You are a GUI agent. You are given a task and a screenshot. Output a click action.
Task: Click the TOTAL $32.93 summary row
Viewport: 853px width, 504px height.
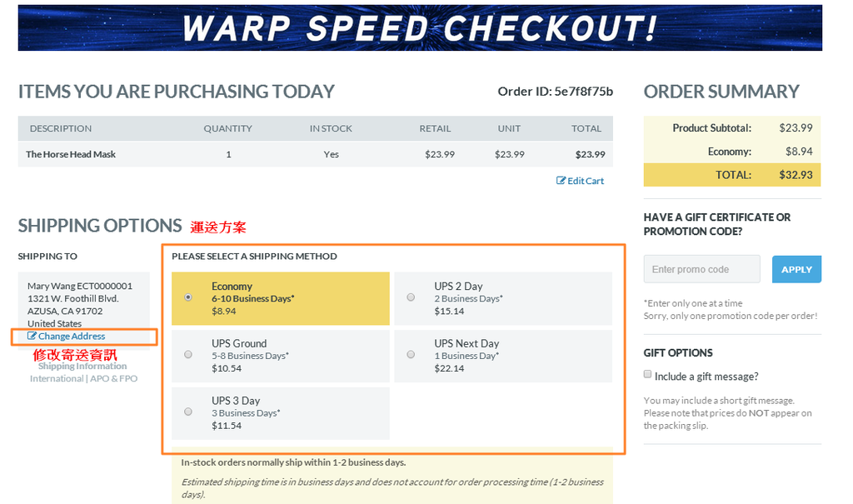point(732,175)
